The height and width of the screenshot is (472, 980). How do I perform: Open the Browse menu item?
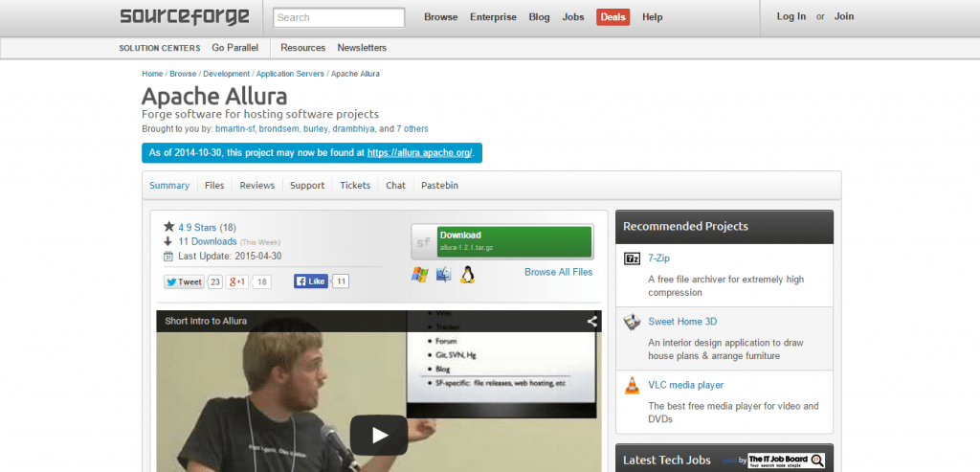pos(440,17)
